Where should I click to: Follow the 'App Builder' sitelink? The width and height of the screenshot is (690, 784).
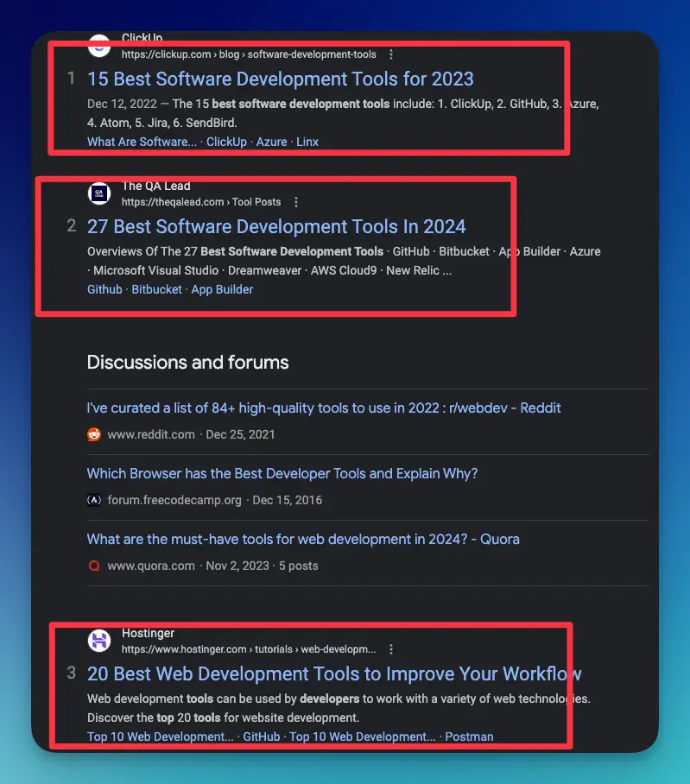click(222, 289)
